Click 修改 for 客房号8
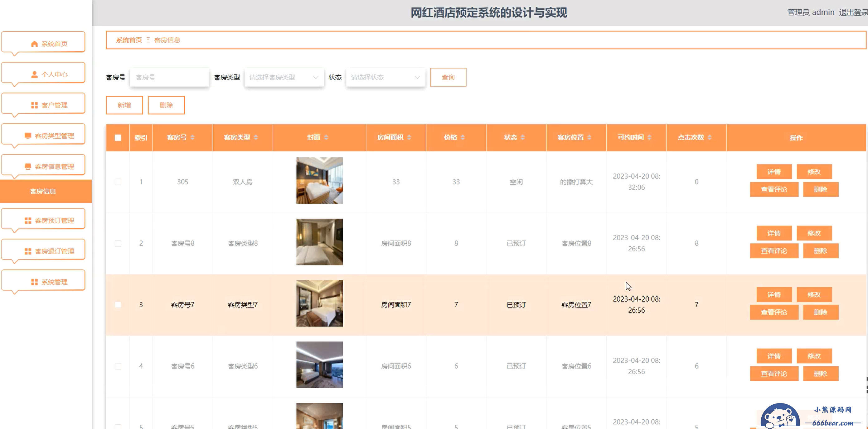Screen dimensions: 868x429 click(814, 233)
